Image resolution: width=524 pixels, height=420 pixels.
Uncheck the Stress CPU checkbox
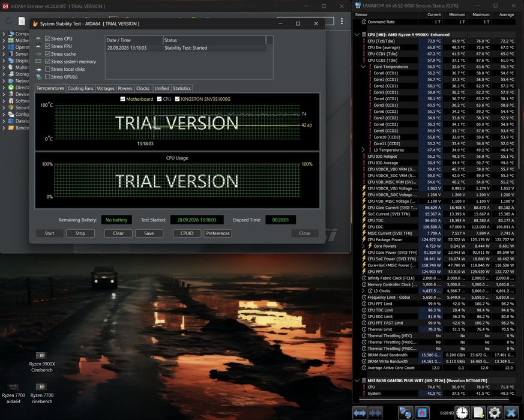(47, 38)
